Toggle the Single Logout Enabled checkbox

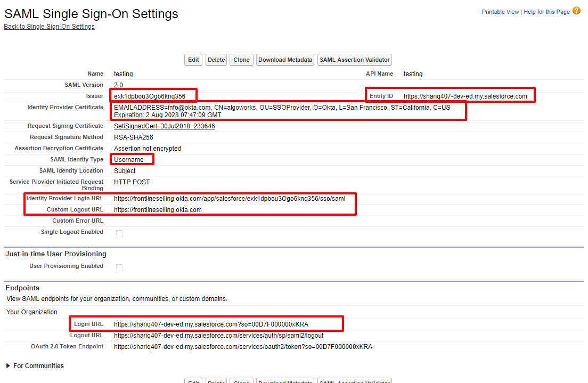coord(119,233)
